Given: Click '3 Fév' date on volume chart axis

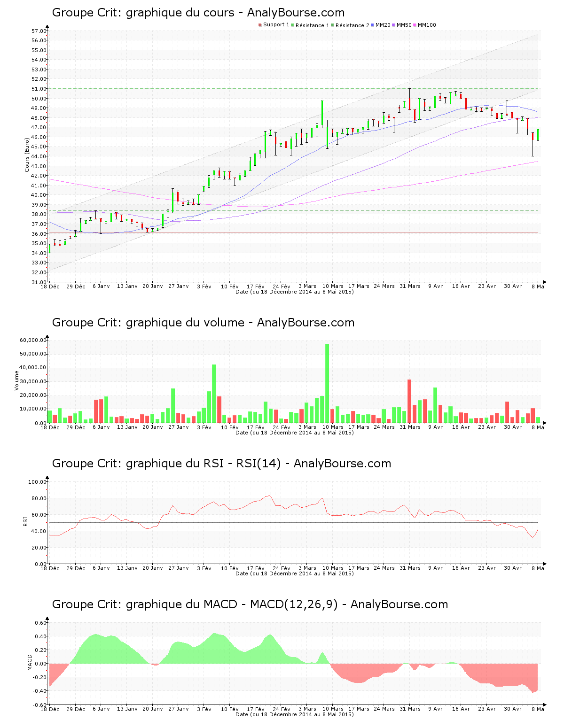Looking at the screenshot, I should pyautogui.click(x=204, y=427).
